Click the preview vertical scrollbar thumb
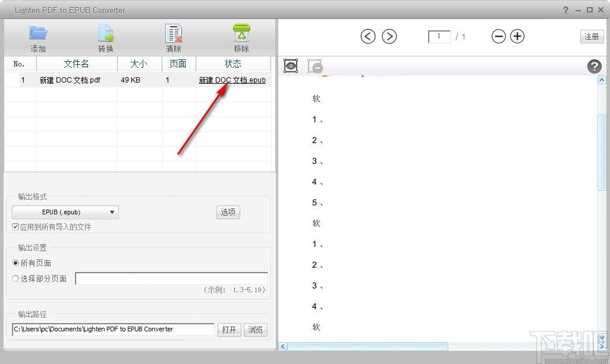This screenshot has width=610, height=364. pyautogui.click(x=602, y=151)
